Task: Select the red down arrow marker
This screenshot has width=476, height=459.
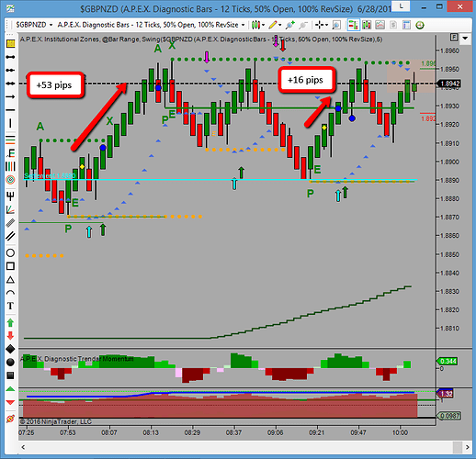Action: 10,335
